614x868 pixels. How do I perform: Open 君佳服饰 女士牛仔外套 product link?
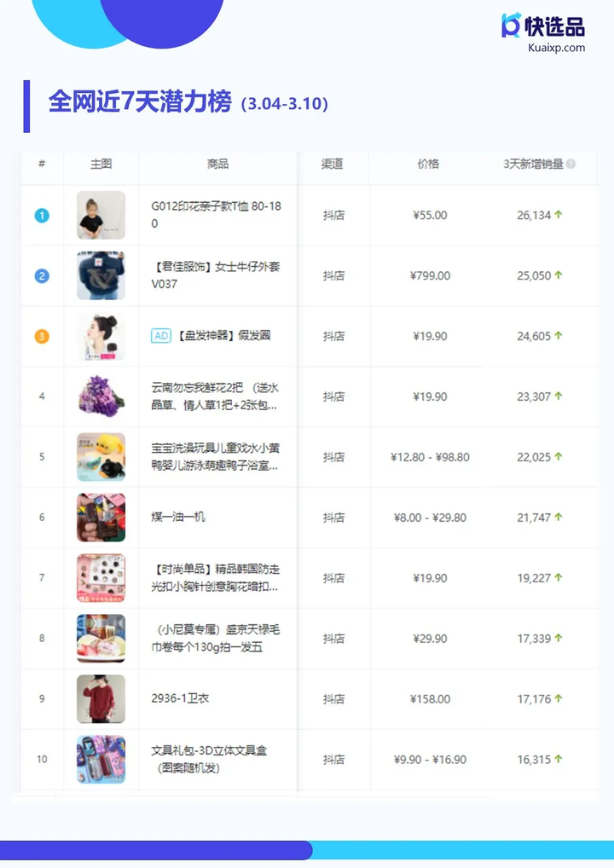(x=216, y=275)
